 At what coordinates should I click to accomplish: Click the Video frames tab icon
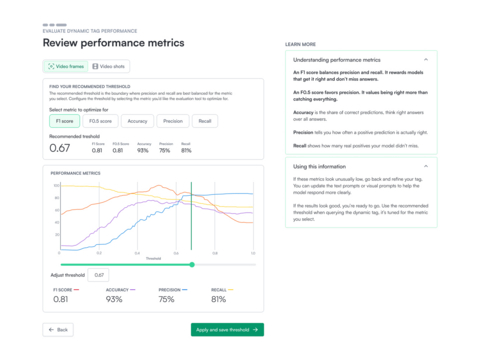pos(51,66)
